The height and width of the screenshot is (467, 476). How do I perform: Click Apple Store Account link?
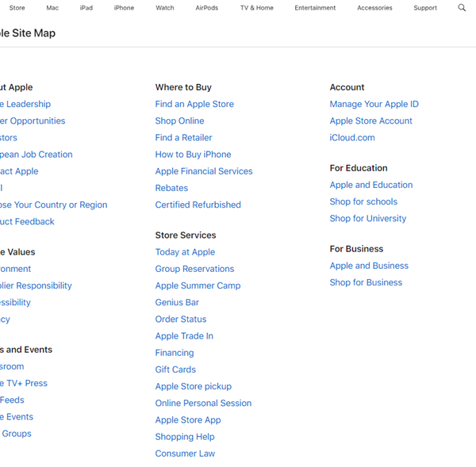371,121
